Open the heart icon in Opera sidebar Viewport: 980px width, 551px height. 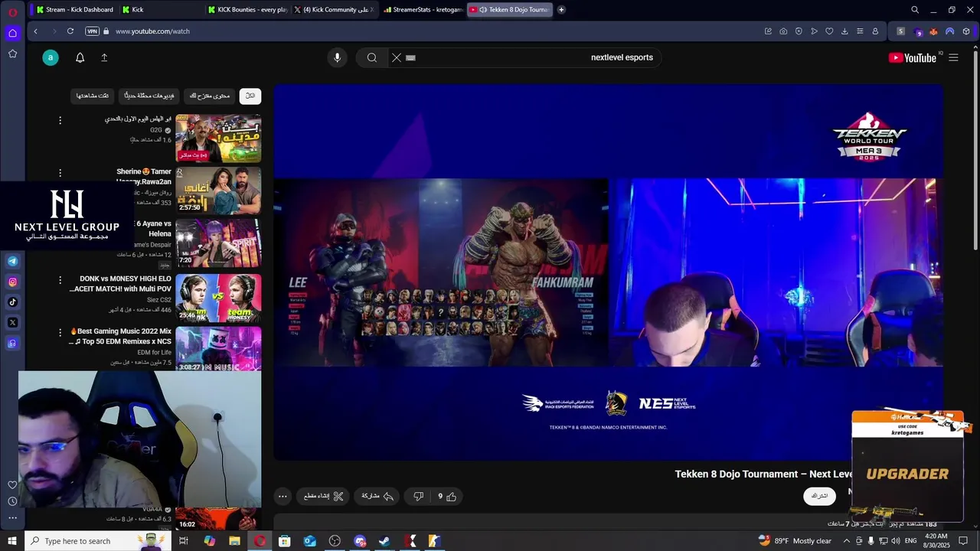(12, 484)
